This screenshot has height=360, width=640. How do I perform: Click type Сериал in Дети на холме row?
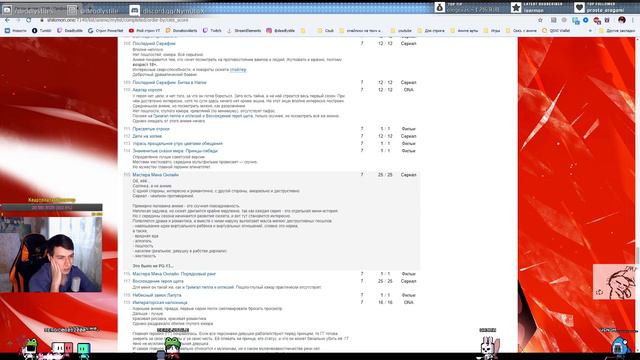point(408,136)
